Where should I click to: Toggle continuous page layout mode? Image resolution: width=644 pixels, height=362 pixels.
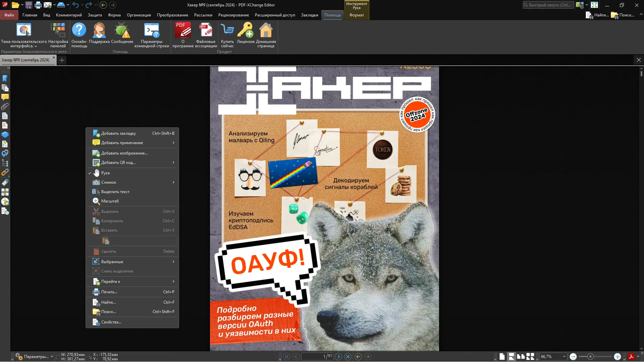511,356
